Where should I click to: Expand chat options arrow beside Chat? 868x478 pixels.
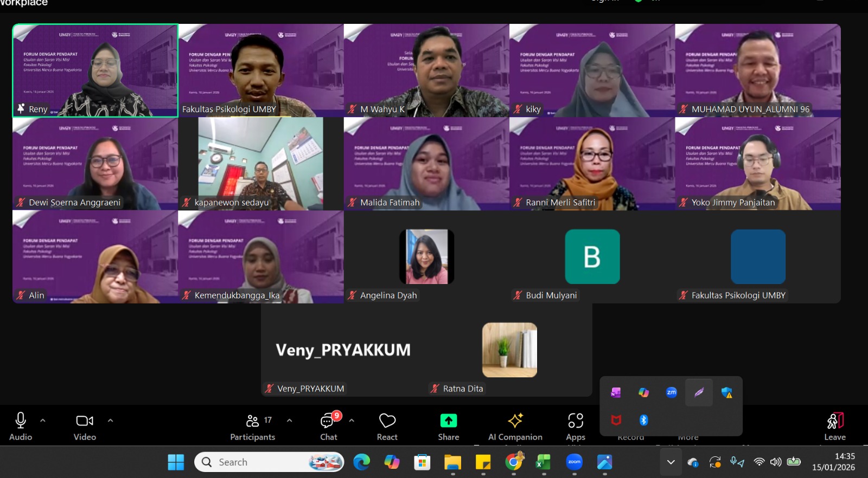352,421
